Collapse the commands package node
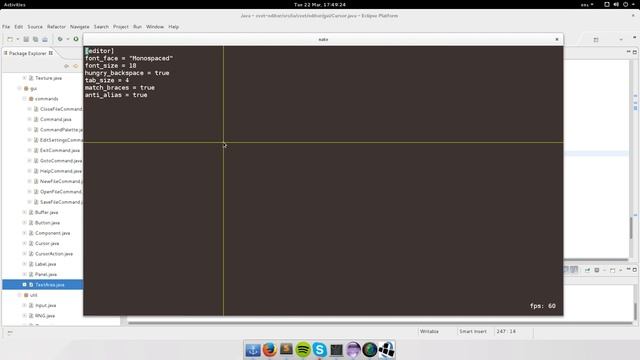This screenshot has width=640, height=360. pyautogui.click(x=24, y=99)
